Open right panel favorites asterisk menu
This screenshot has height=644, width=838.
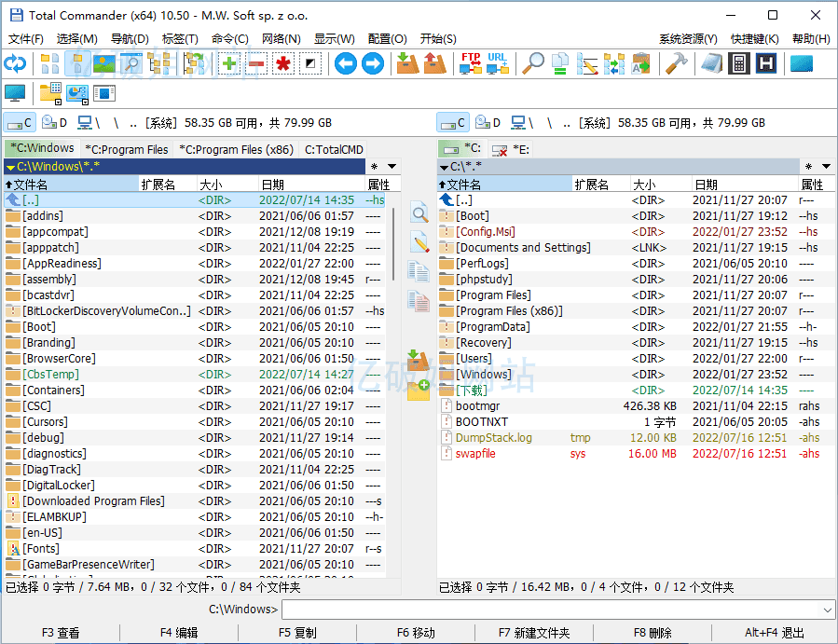[x=808, y=167]
